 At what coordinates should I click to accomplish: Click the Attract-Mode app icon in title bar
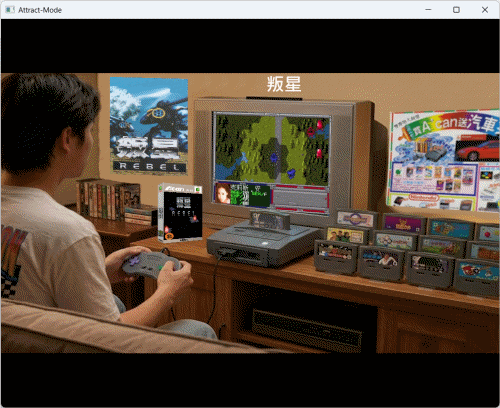10,10
